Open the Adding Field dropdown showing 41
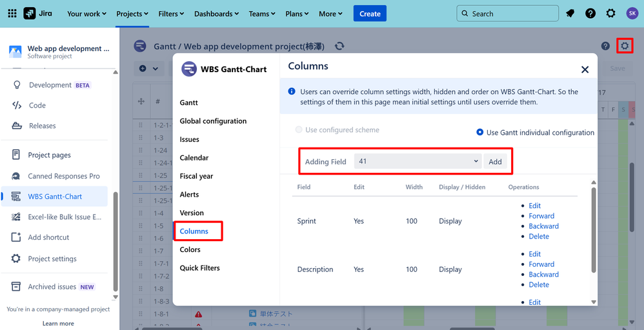This screenshot has width=644, height=330. coord(418,161)
